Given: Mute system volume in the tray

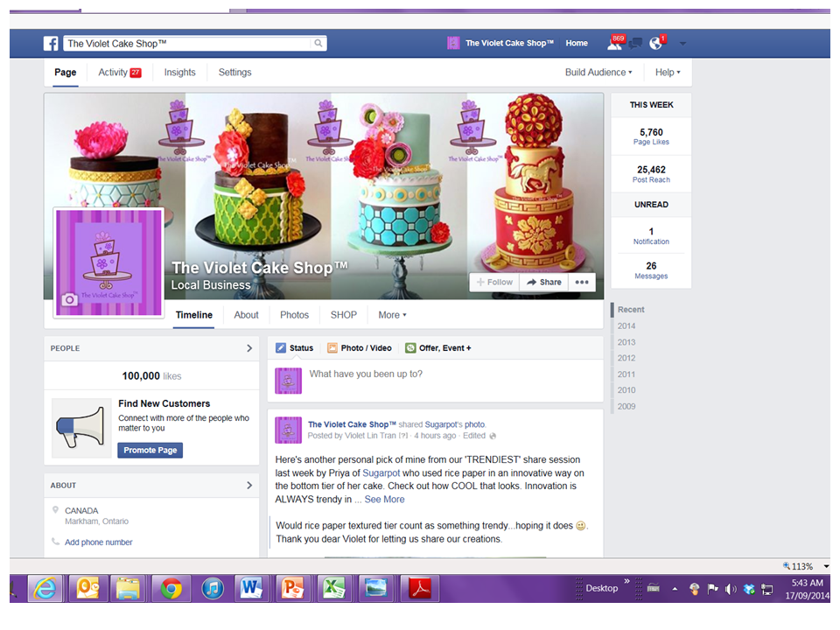Looking at the screenshot, I should pos(731,589).
